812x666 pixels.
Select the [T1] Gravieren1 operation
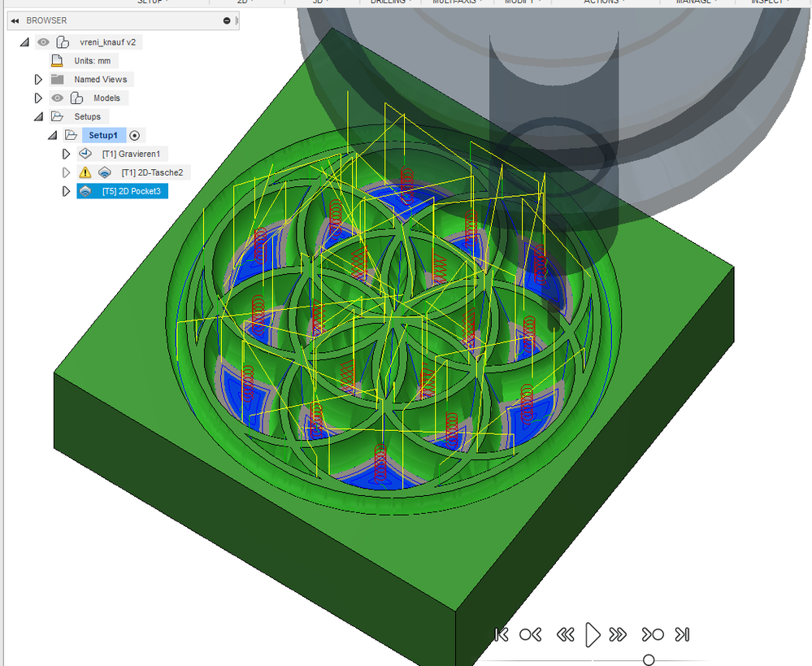131,154
